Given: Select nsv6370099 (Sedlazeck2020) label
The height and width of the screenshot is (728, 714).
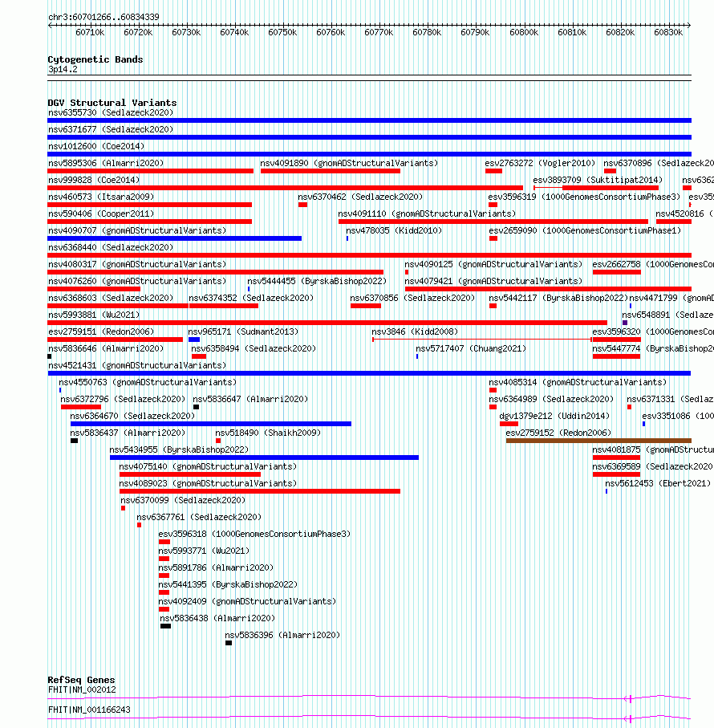Looking at the screenshot, I should (x=183, y=501).
